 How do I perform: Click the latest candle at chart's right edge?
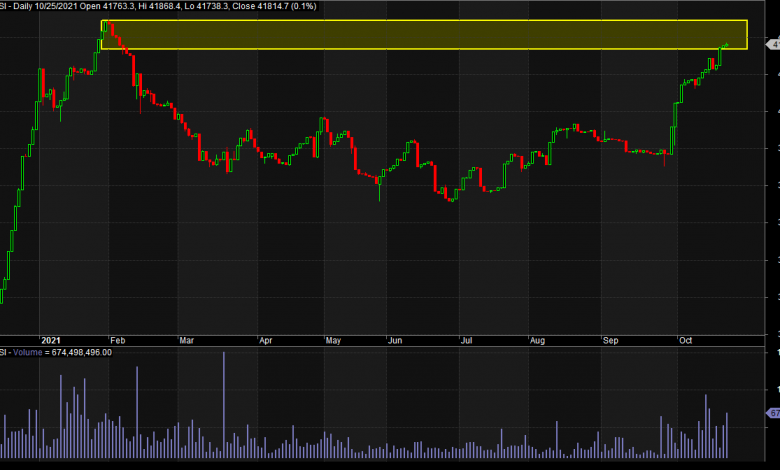[x=727, y=45]
